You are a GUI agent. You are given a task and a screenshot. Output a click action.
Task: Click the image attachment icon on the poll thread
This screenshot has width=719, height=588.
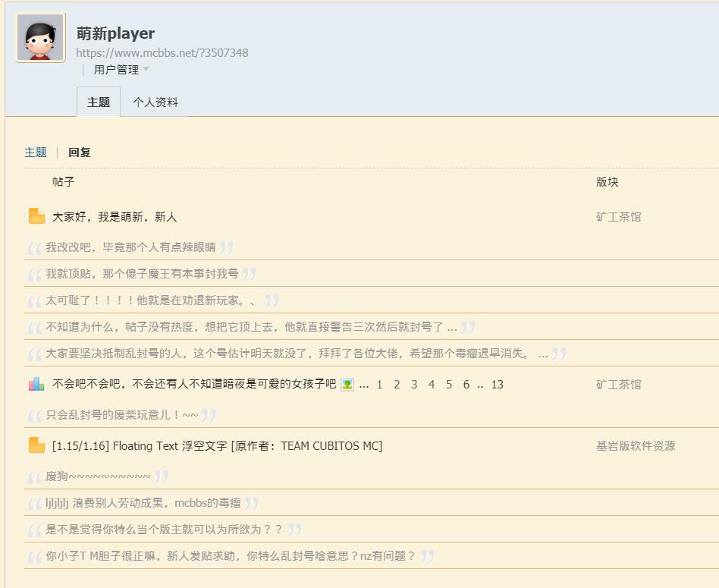[x=347, y=385]
